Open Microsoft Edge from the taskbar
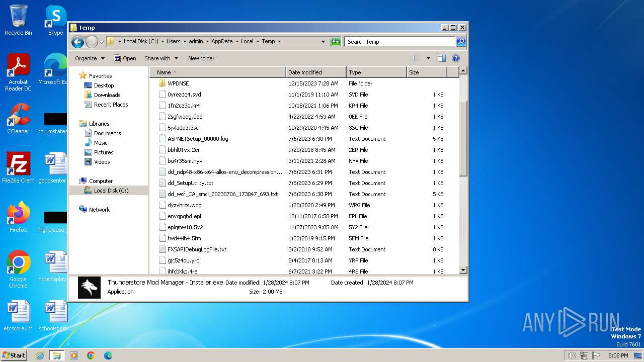 click(x=108, y=355)
